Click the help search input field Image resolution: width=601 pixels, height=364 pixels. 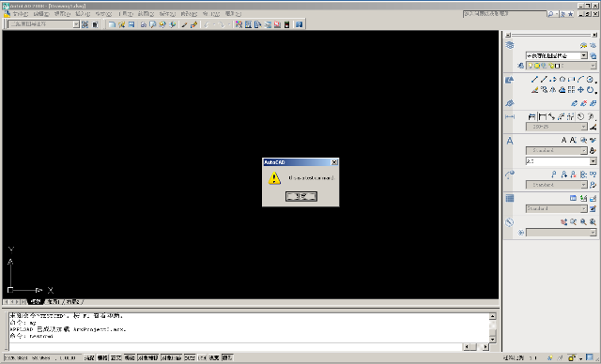504,14
